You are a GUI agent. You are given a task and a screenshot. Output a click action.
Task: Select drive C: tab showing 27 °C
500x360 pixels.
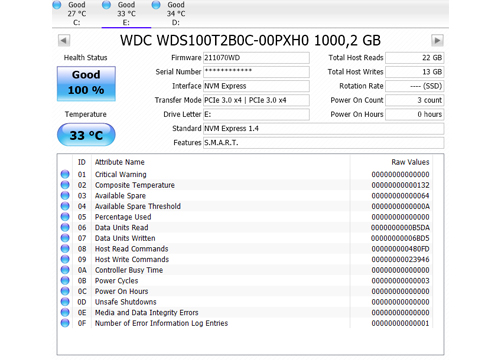click(x=77, y=13)
